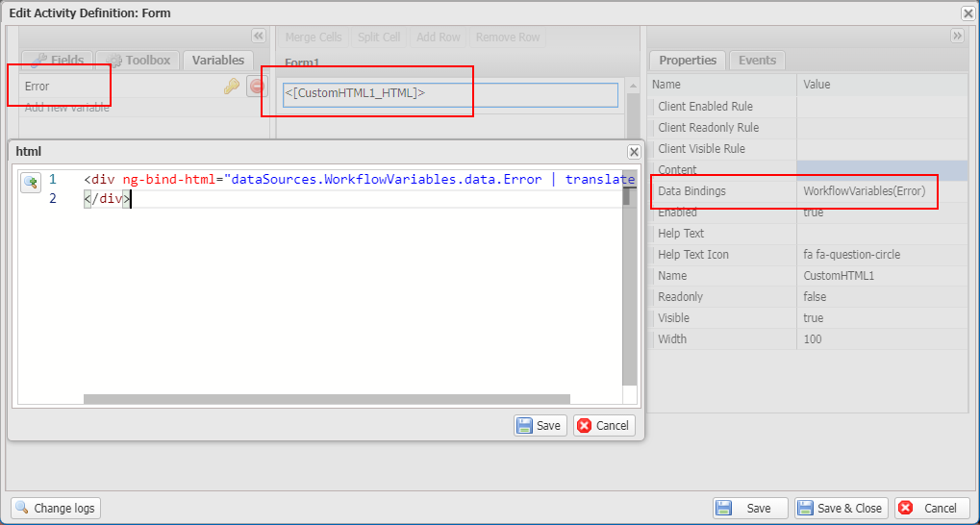Select the Fields tab
This screenshot has width=980, height=525.
point(58,61)
